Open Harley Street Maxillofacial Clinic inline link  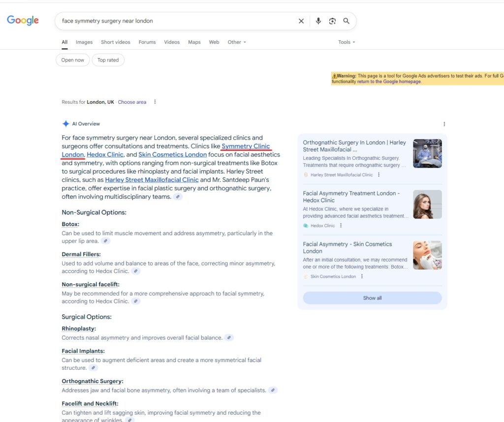click(x=152, y=180)
